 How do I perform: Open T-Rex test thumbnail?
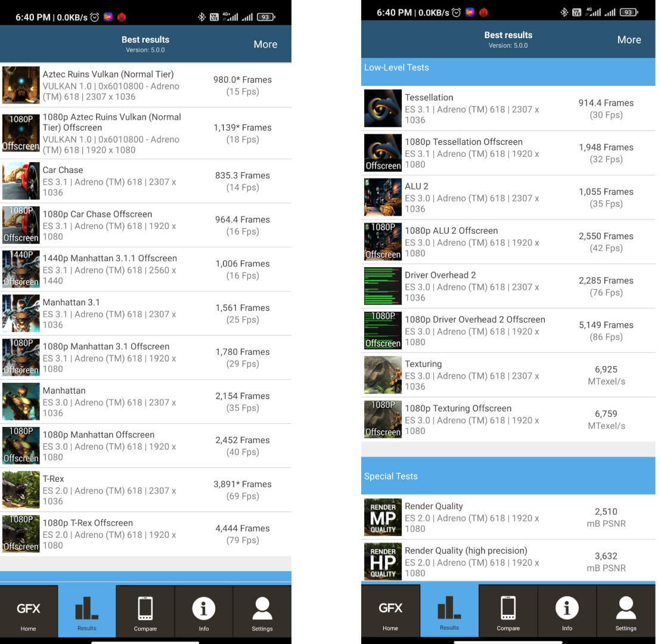coord(21,490)
